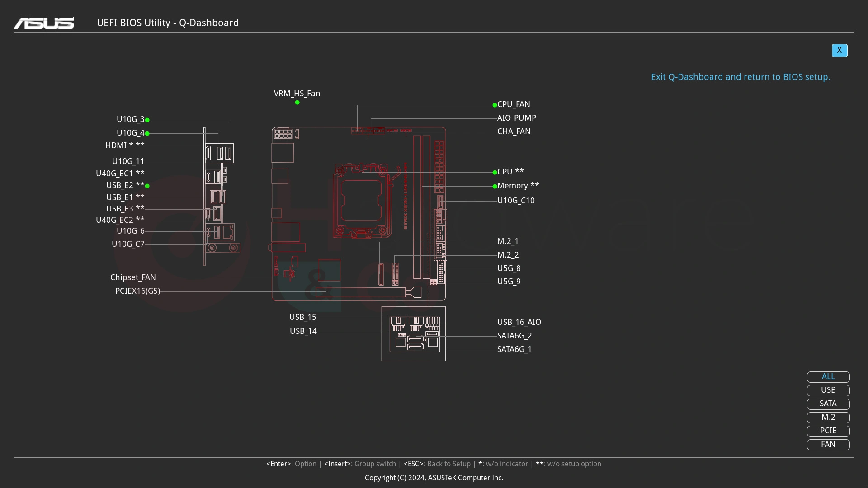The height and width of the screenshot is (488, 868).
Task: Select the U10G_6 port label
Action: pyautogui.click(x=131, y=231)
